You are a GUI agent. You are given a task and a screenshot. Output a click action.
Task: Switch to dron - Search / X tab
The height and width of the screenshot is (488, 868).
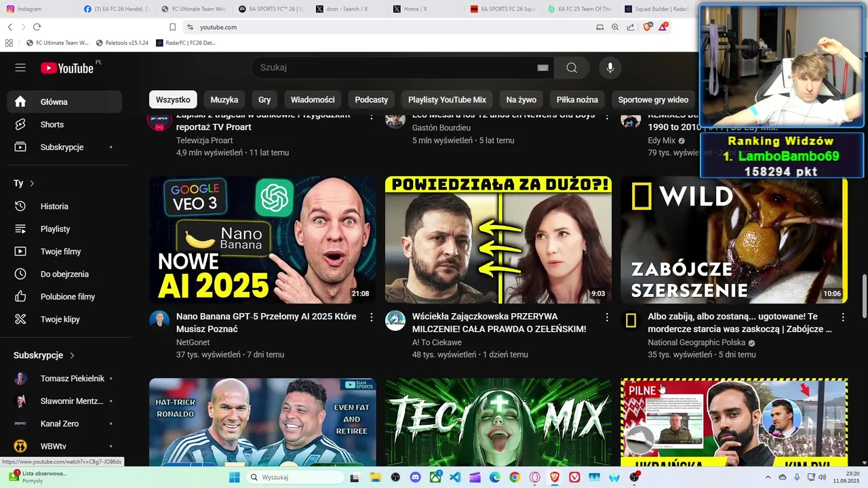[x=348, y=9]
